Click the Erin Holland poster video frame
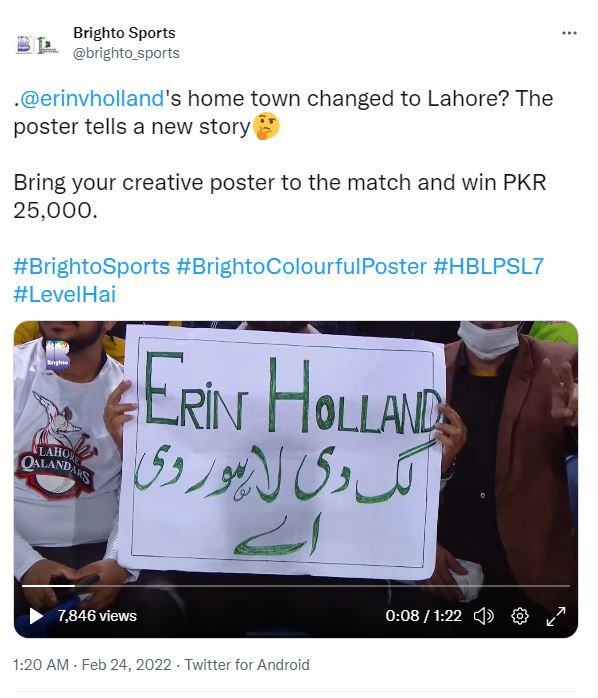The height and width of the screenshot is (698, 598). pos(296,479)
